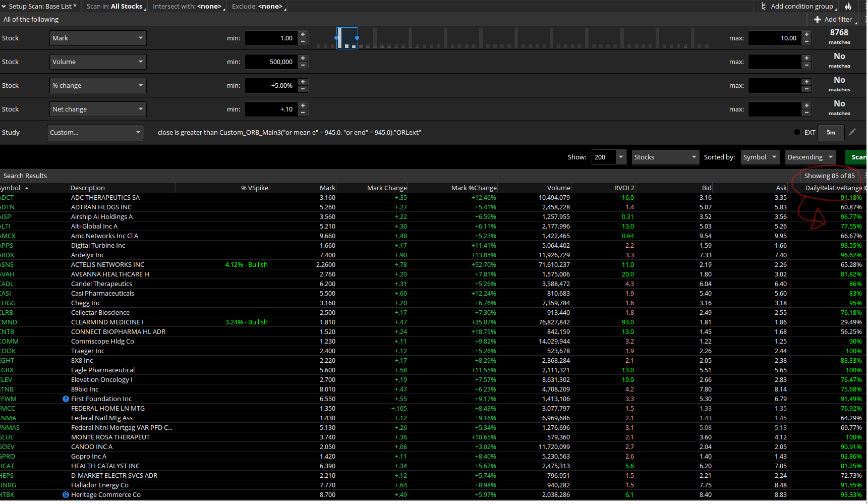Image resolution: width=868 pixels, height=504 pixels.
Task: Decrease Volume min value with minus
Action: pyautogui.click(x=303, y=66)
